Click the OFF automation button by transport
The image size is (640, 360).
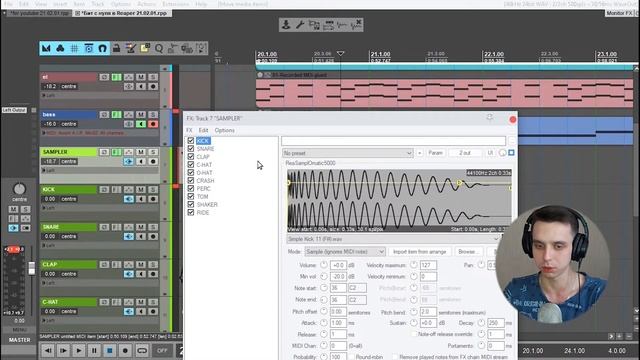(162, 351)
